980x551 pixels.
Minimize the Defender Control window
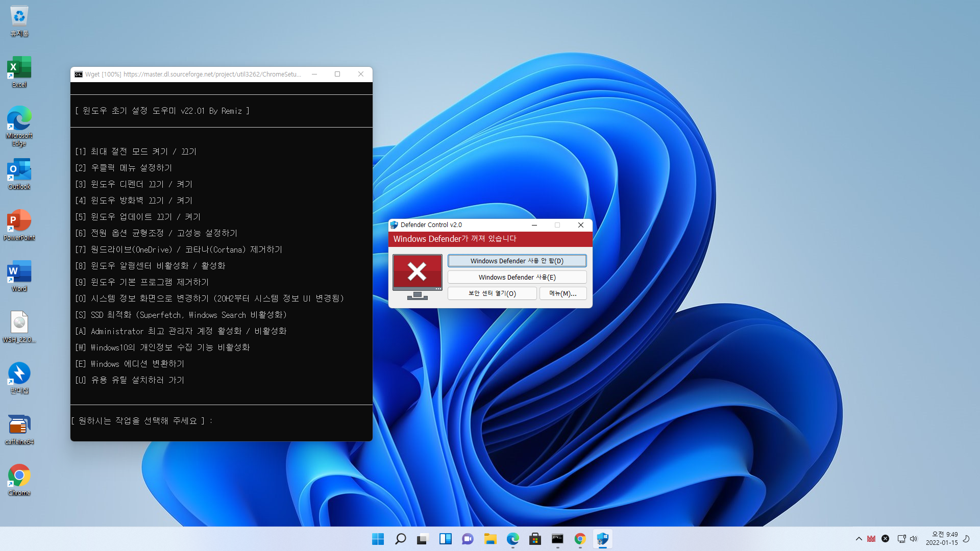[x=534, y=225]
